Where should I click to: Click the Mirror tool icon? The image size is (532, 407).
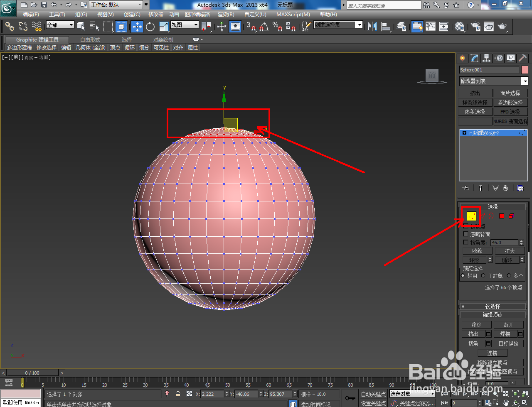tap(372, 27)
